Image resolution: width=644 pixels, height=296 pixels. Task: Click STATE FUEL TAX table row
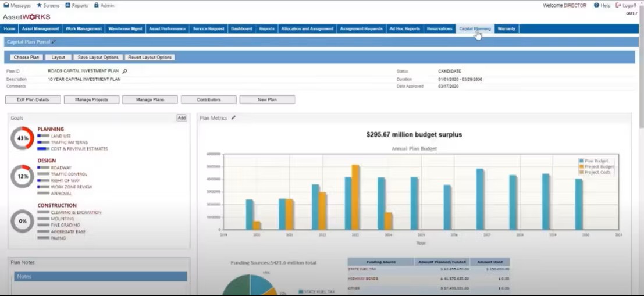(x=429, y=269)
